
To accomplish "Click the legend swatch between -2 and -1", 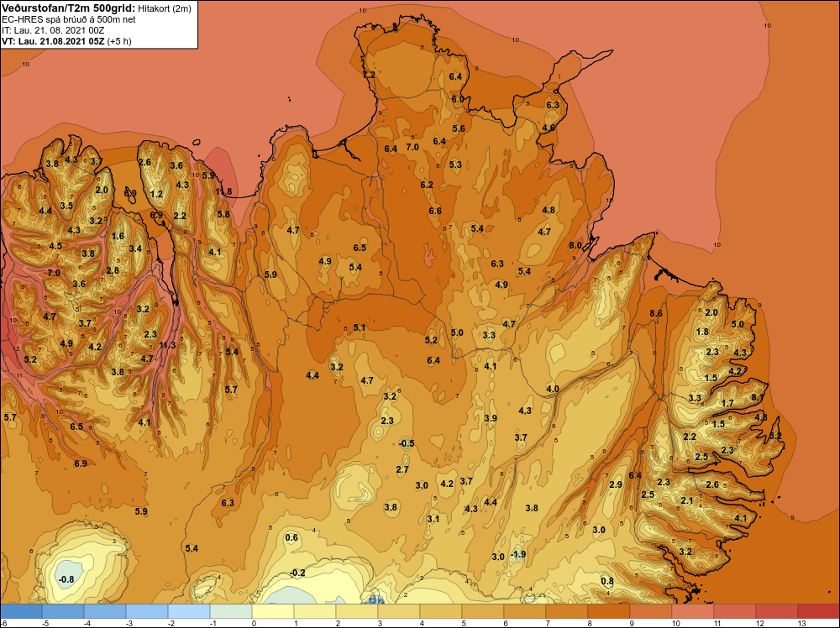I will point(188,611).
